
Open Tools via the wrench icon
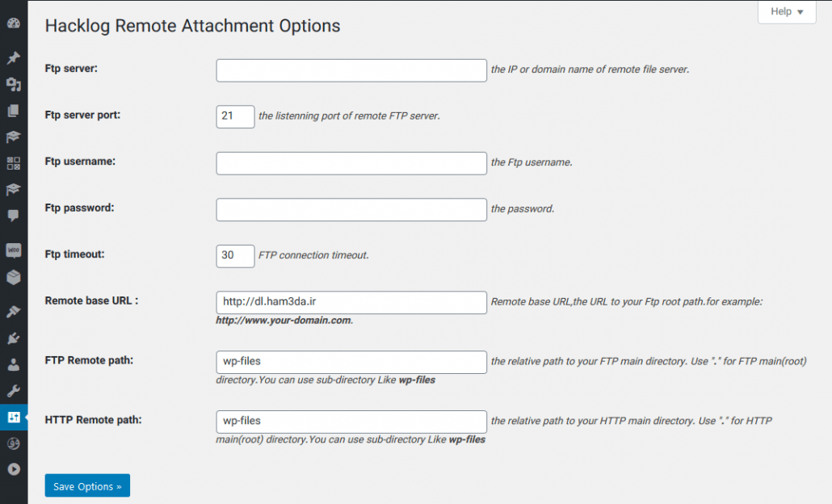click(14, 391)
